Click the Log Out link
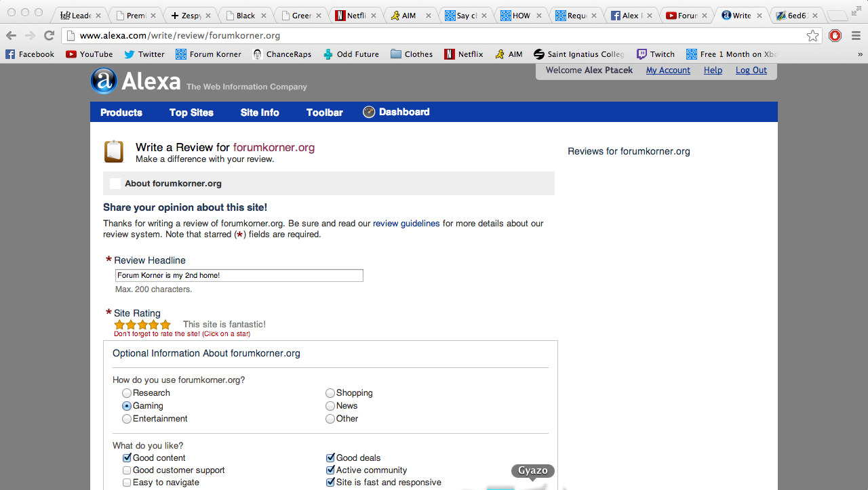Screen dimensions: 868x490 pyautogui.click(x=751, y=70)
